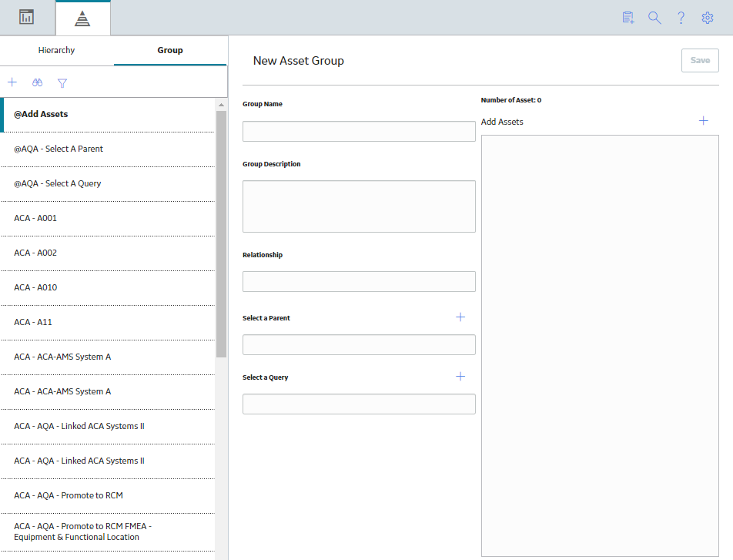
Task: Select 'ACA - AQA - Promote to RCM' group
Action: click(108, 496)
